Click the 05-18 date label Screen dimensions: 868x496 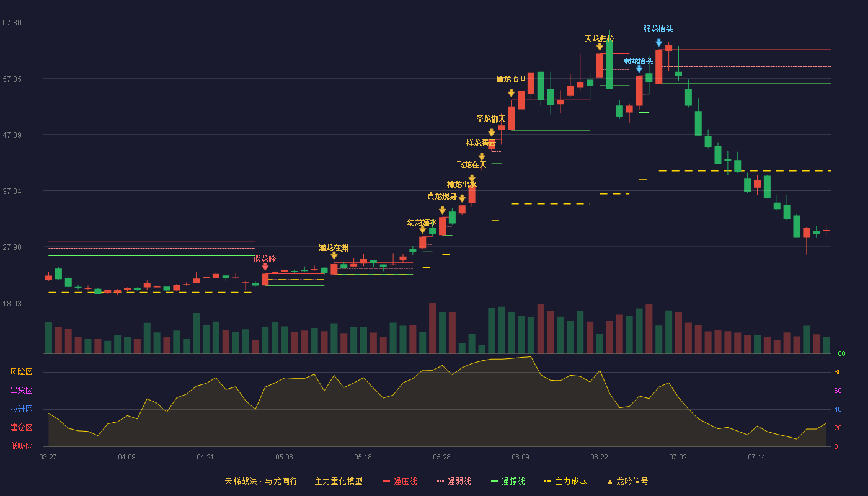point(363,457)
